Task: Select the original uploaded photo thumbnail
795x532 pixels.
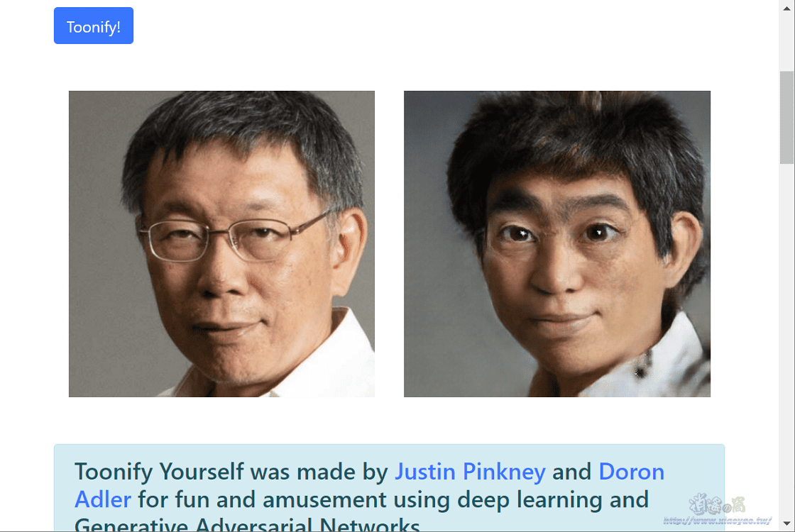Action: (x=221, y=244)
